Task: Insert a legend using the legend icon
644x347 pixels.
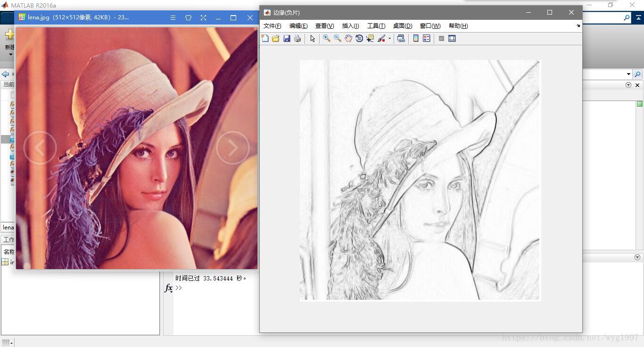Action: (427, 39)
